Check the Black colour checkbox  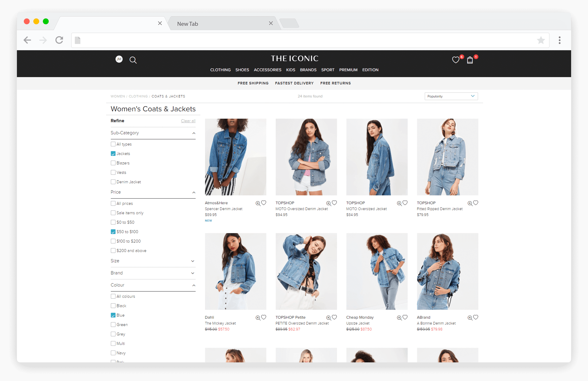pos(113,306)
